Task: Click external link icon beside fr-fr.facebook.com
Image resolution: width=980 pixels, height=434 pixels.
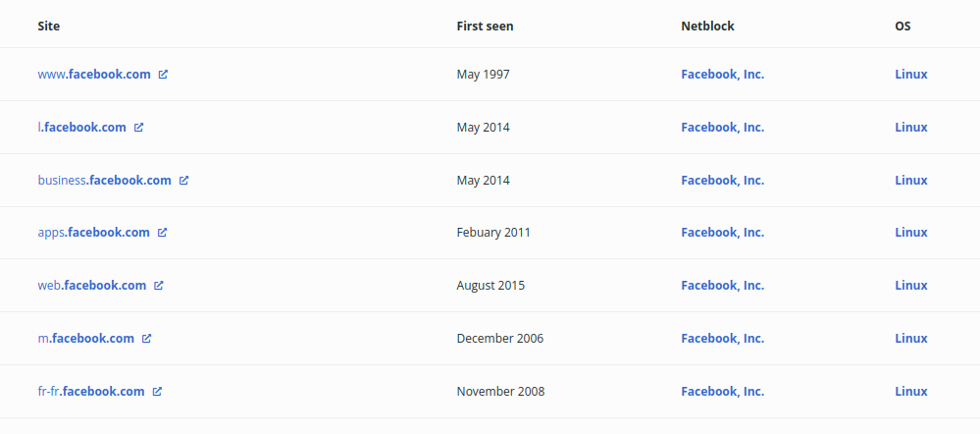Action: 157,392
